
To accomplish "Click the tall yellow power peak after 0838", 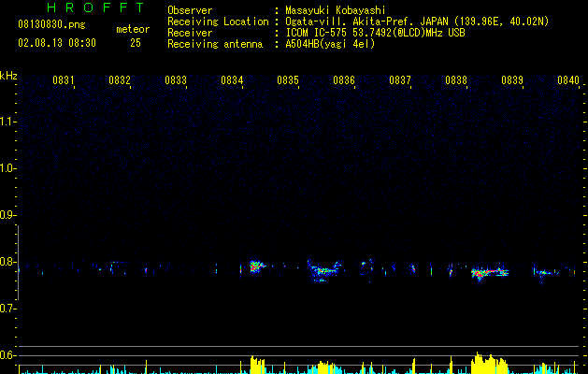I will 489,363.
